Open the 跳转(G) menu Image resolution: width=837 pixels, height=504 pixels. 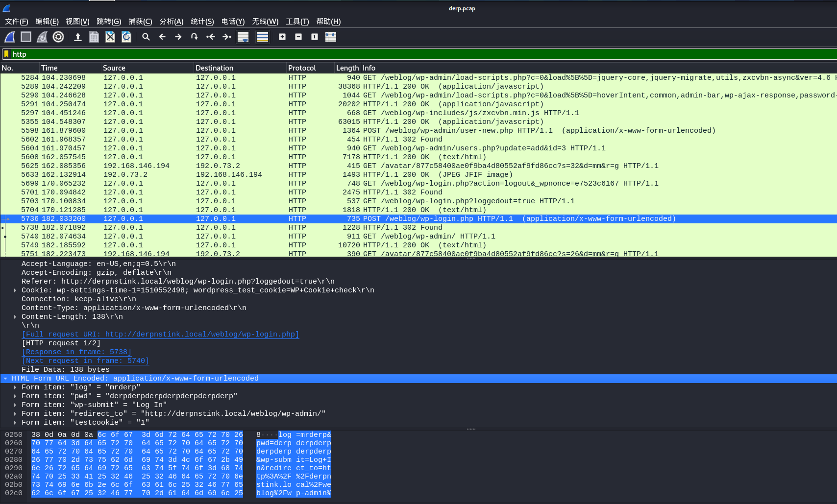click(109, 22)
